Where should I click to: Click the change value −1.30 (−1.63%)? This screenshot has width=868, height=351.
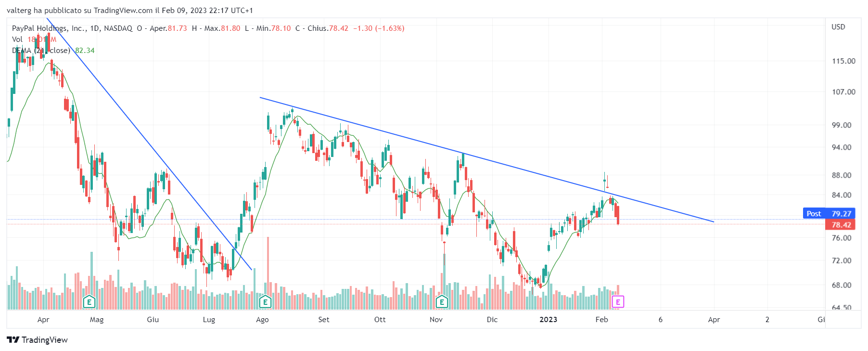coord(379,28)
